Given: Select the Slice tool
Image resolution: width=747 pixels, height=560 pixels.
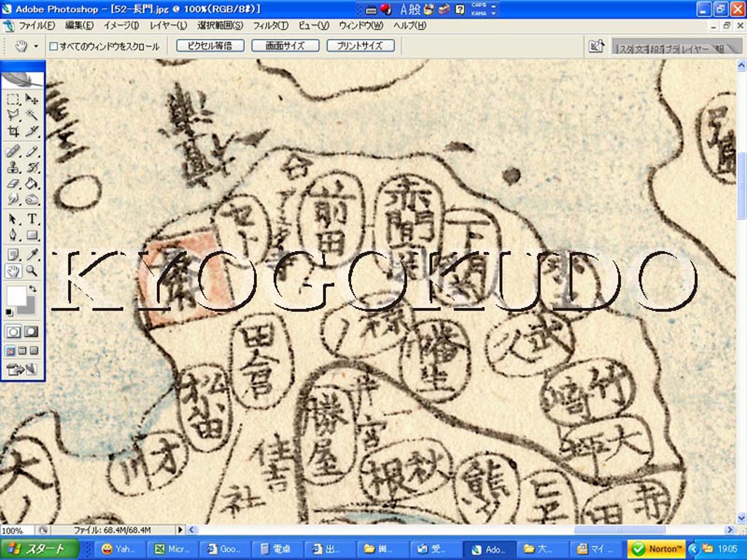Looking at the screenshot, I should click(31, 131).
